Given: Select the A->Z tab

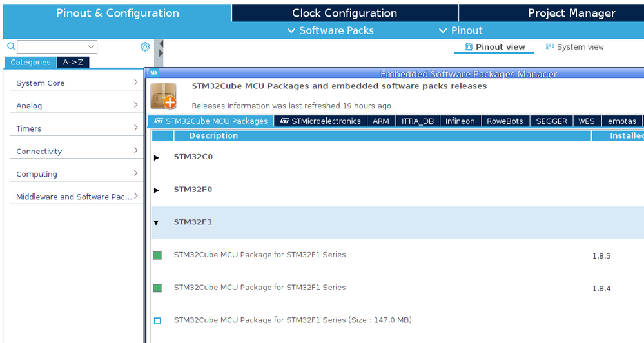Looking at the screenshot, I should [73, 62].
